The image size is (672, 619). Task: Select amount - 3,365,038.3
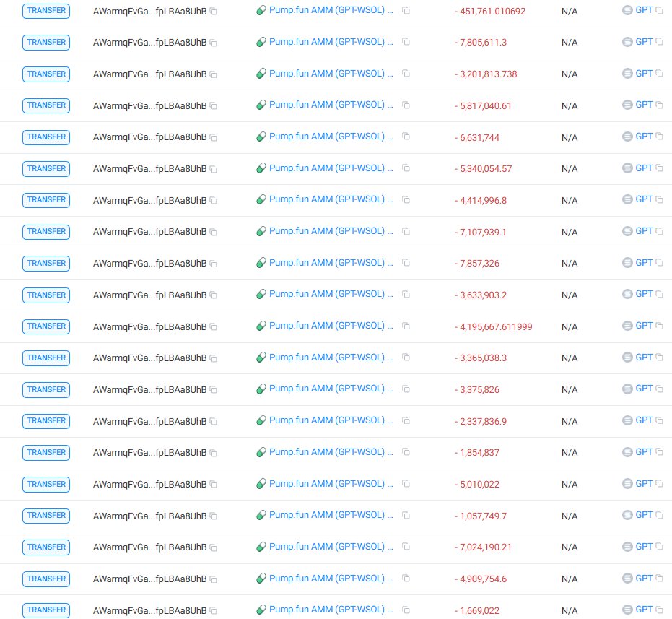pyautogui.click(x=481, y=358)
